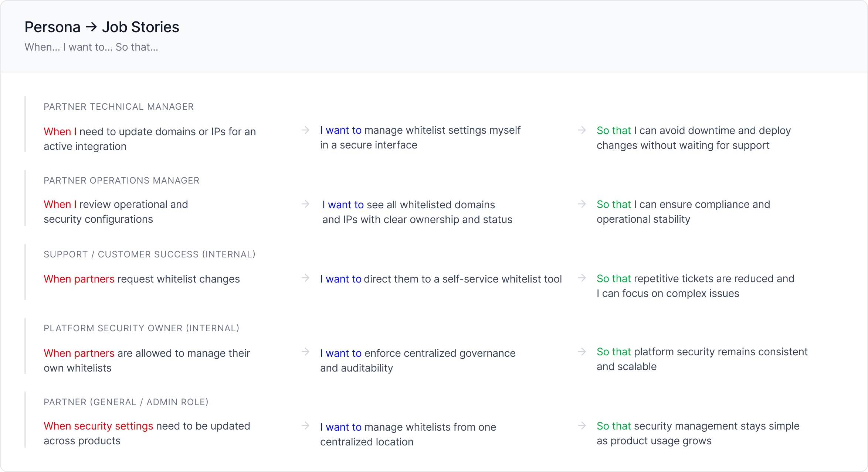
Task: Click the arrow before "I want to direct them"
Action: 305,278
